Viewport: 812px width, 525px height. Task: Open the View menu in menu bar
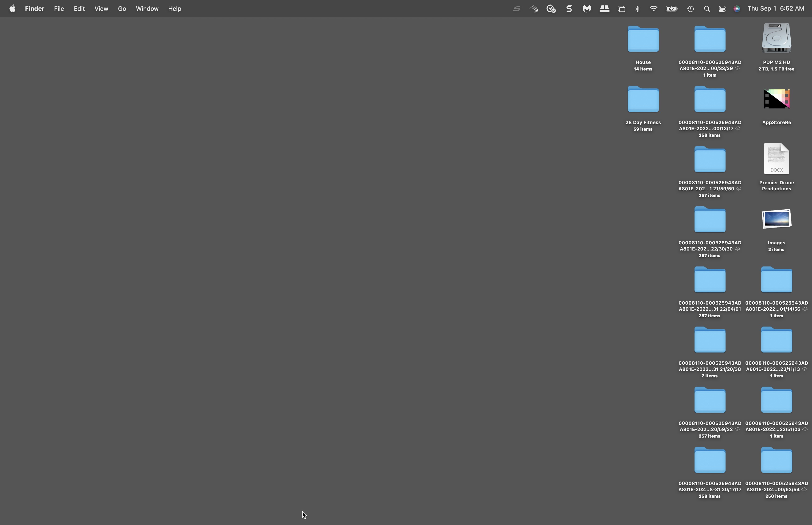pos(101,8)
